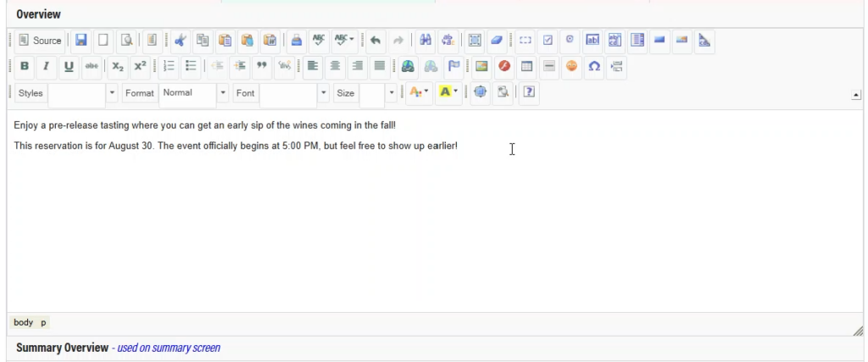Select the body element in path bar
The image size is (868, 362).
23,323
